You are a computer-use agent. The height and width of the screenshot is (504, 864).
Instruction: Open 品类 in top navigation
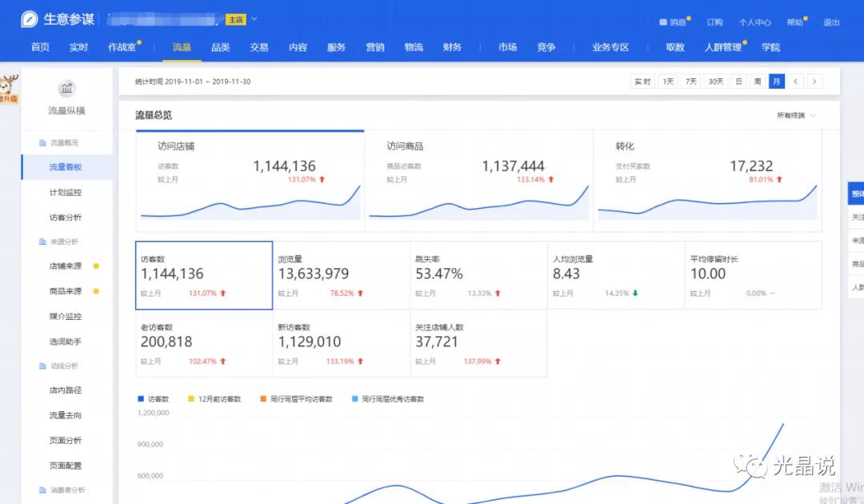[x=221, y=47]
